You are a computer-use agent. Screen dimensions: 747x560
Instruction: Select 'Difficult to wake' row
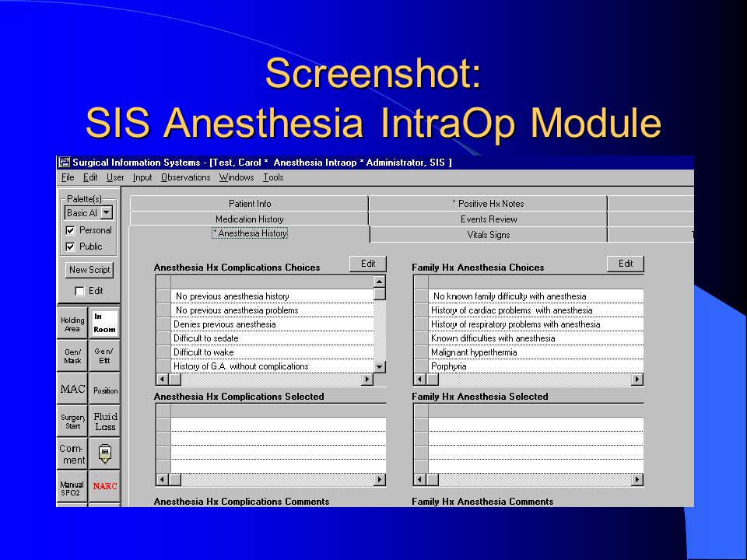click(272, 352)
